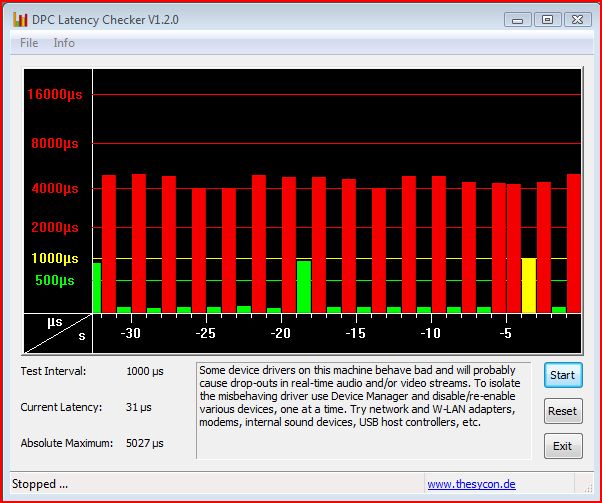Open the Info menu
The height and width of the screenshot is (503, 602).
pos(64,43)
